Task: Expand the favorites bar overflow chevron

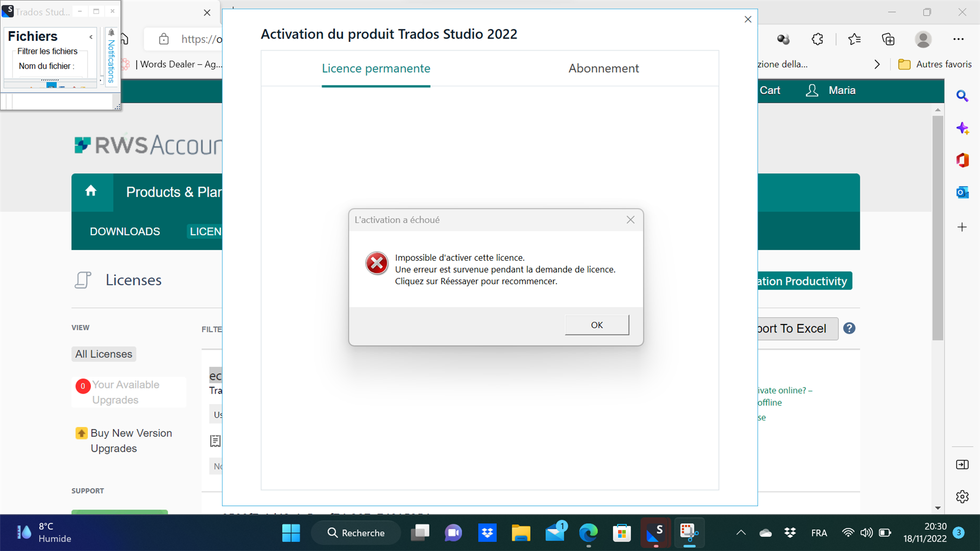Action: click(877, 64)
